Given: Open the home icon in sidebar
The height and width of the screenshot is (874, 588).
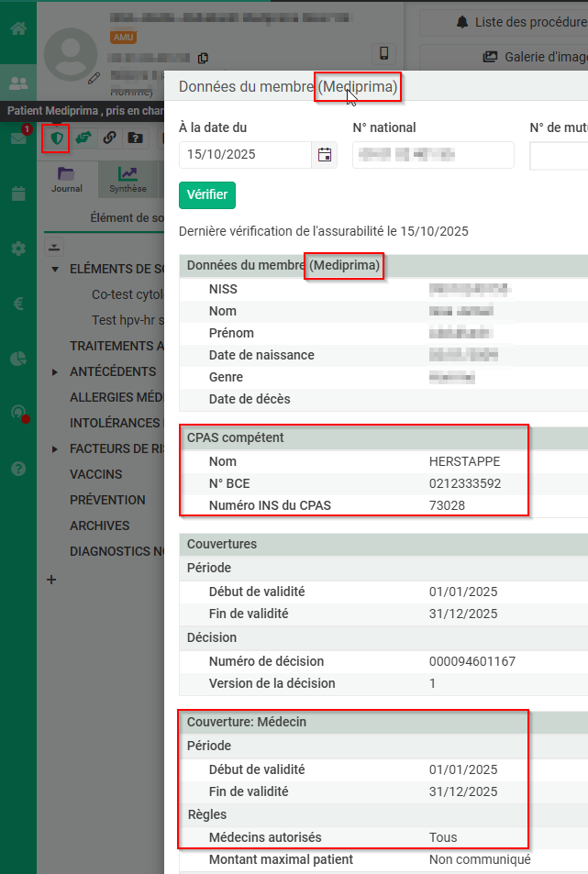Looking at the screenshot, I should 17,28.
